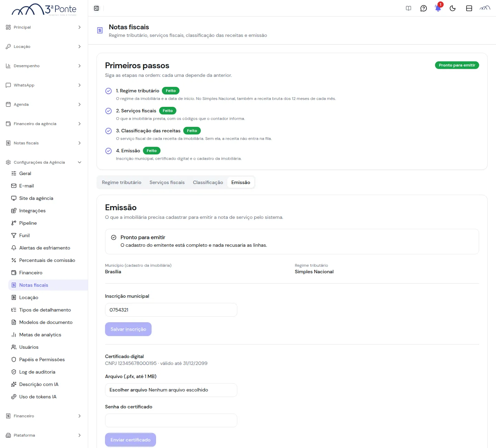Collapse Configurações da Agência section
496x448 pixels.
(x=44, y=162)
